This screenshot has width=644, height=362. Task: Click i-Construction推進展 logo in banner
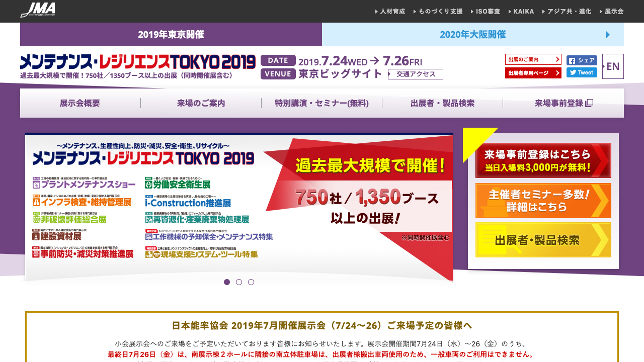pos(188,201)
